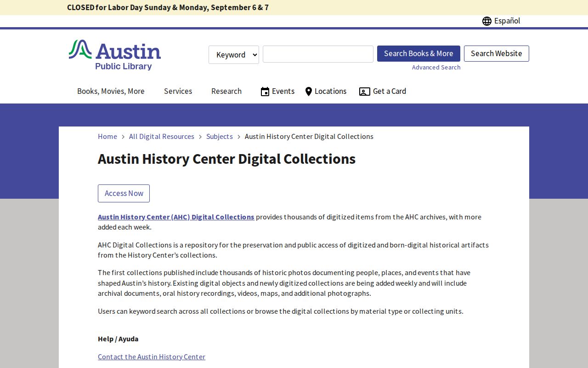Viewport: 588px width, 368px height.
Task: Click the Labor Day closure notice text
Action: (x=168, y=7)
